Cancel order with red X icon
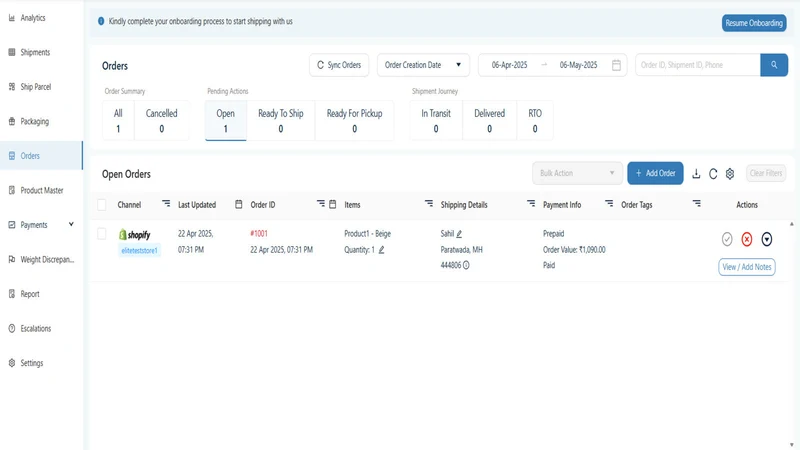 [x=746, y=239]
